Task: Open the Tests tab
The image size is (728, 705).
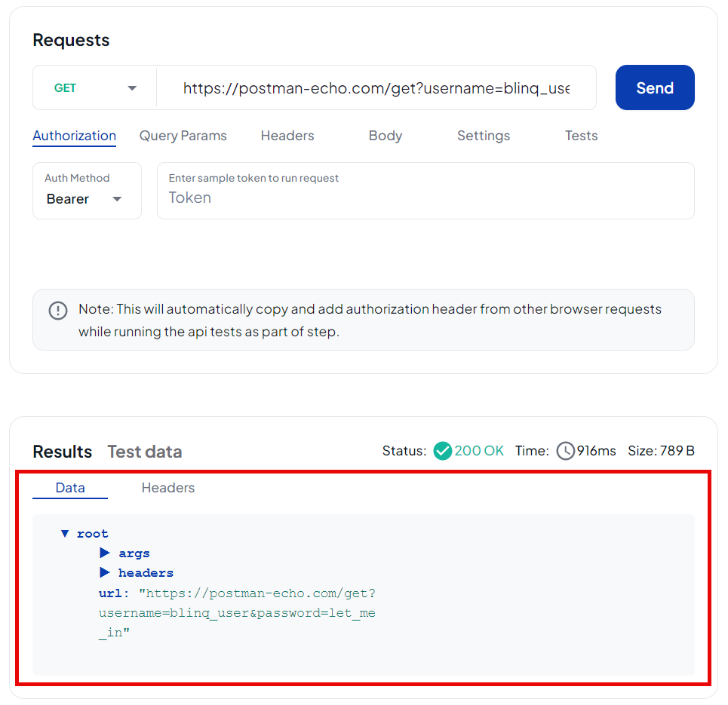Action: point(582,136)
